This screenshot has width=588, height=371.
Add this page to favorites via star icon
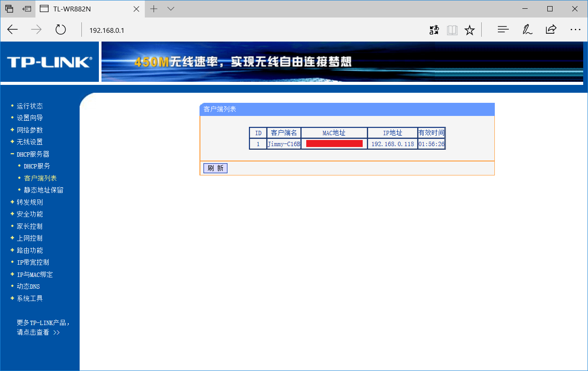pyautogui.click(x=469, y=30)
